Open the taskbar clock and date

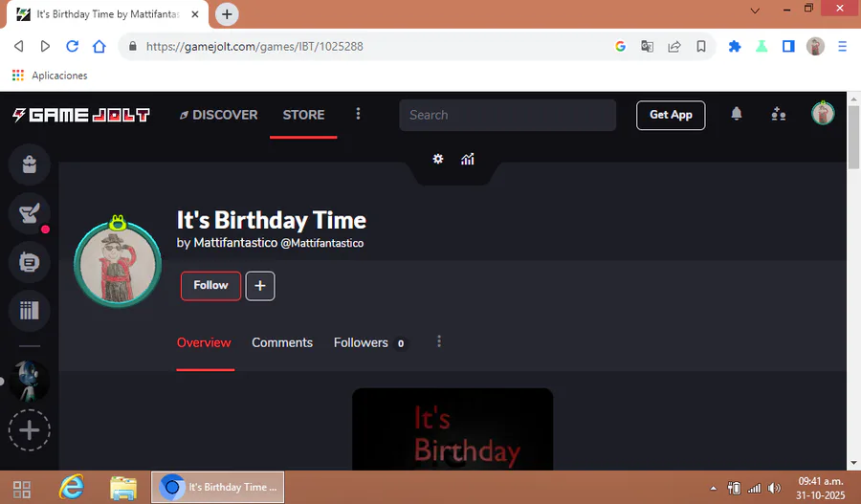pos(821,488)
